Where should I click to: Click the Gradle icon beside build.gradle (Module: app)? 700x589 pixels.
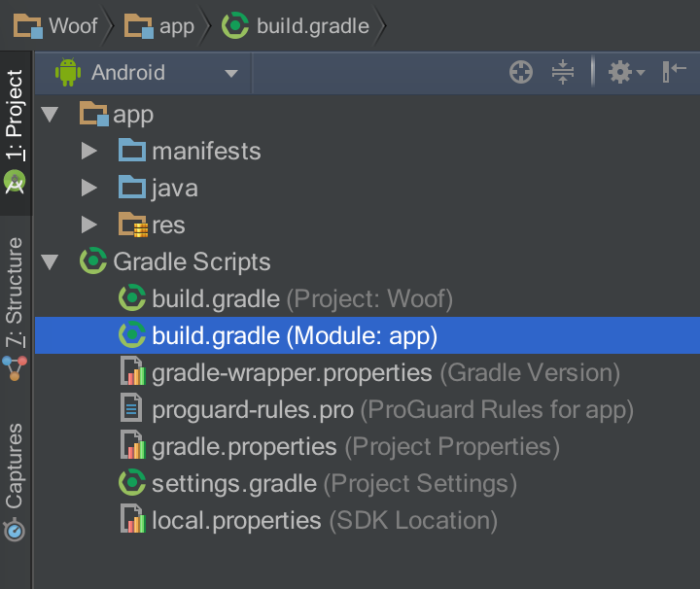pyautogui.click(x=132, y=334)
